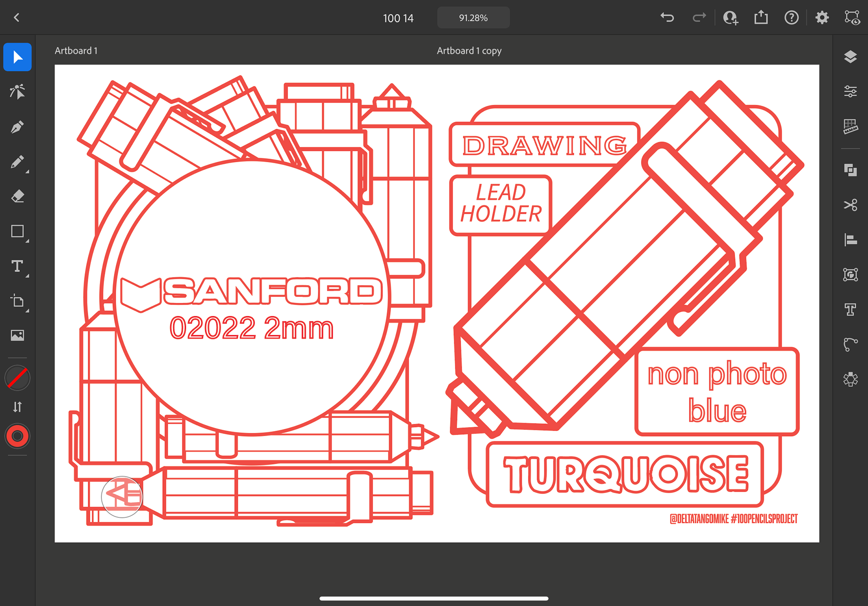Select the non photo blue text
Image resolution: width=868 pixels, height=606 pixels.
pyautogui.click(x=717, y=391)
